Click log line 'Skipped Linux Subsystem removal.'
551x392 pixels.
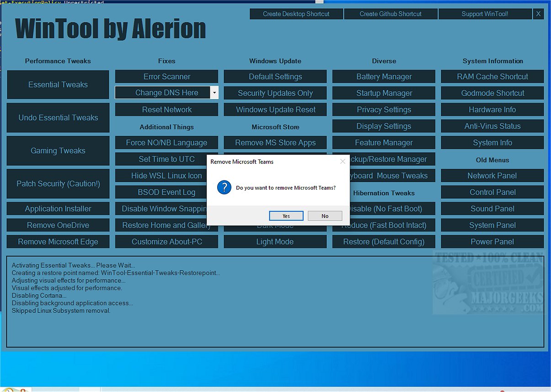pos(61,311)
